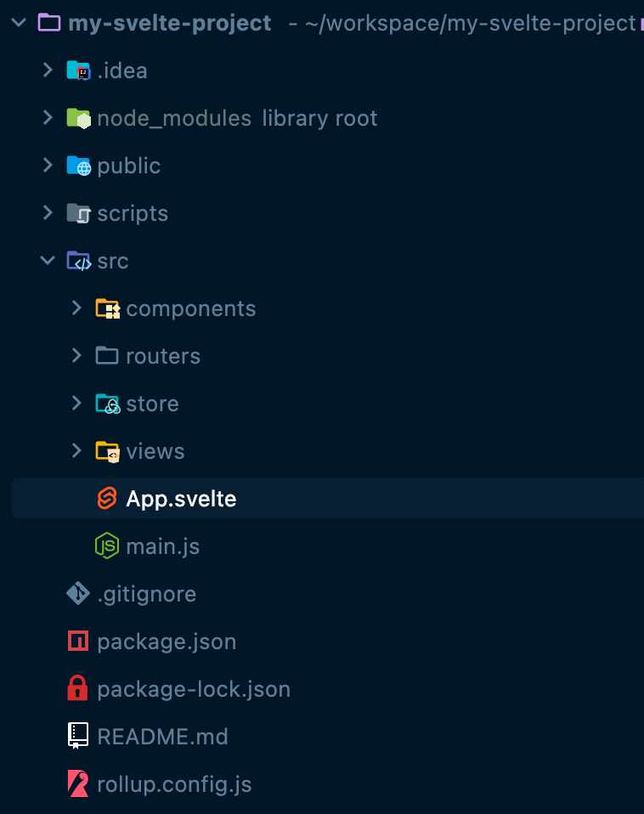Click the Svelte logo icon beside App.svelte
644x814 pixels.
coord(107,499)
